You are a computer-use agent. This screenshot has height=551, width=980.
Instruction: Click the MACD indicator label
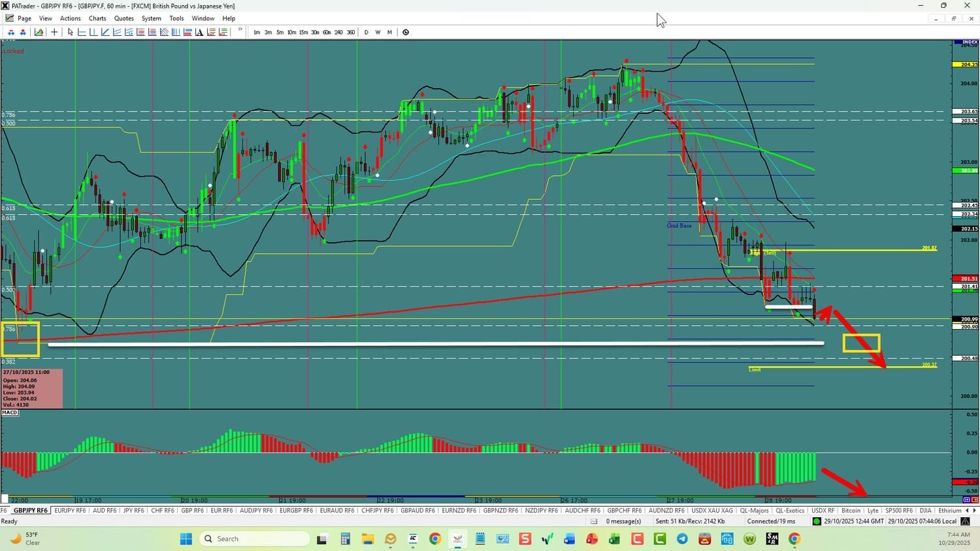coord(10,413)
